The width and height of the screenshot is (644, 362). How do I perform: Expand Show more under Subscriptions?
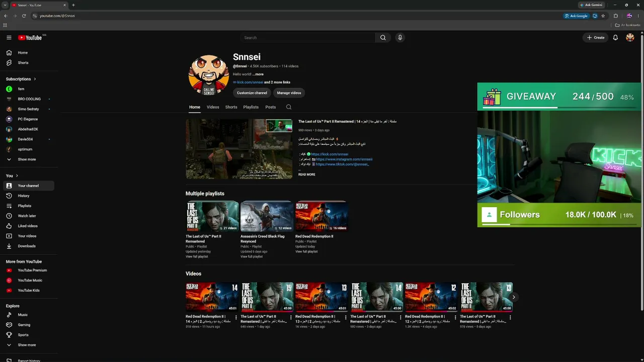tap(29, 159)
